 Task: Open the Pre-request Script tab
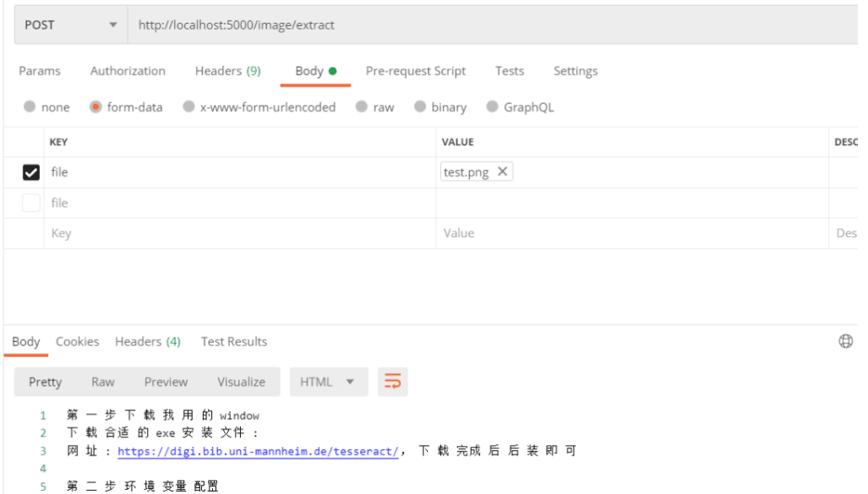click(415, 71)
